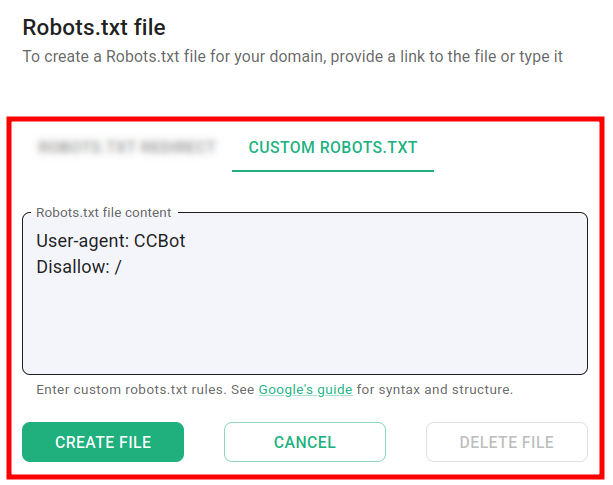The width and height of the screenshot is (613, 485).
Task: Click the "for syntax and structure" hint text
Action: (434, 389)
